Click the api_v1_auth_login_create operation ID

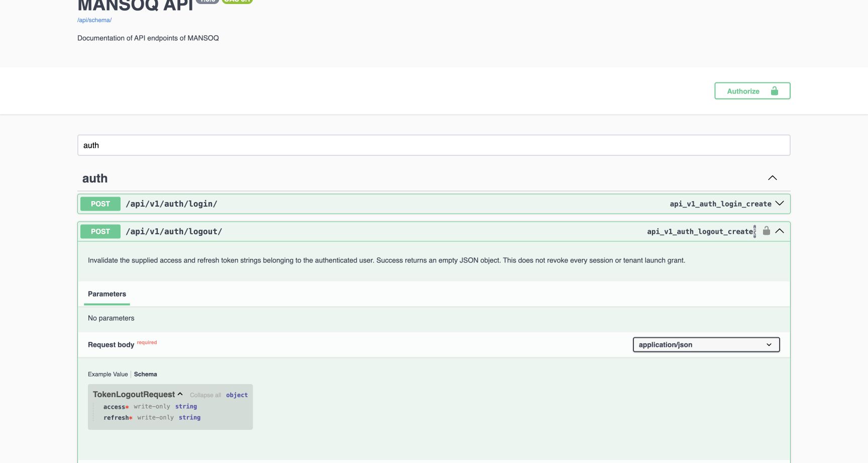721,204
